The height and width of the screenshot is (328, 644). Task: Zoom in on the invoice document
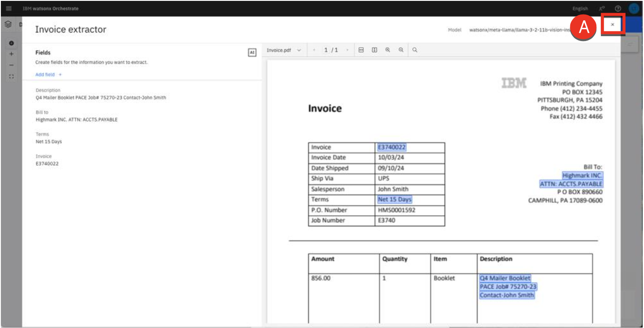tap(388, 50)
